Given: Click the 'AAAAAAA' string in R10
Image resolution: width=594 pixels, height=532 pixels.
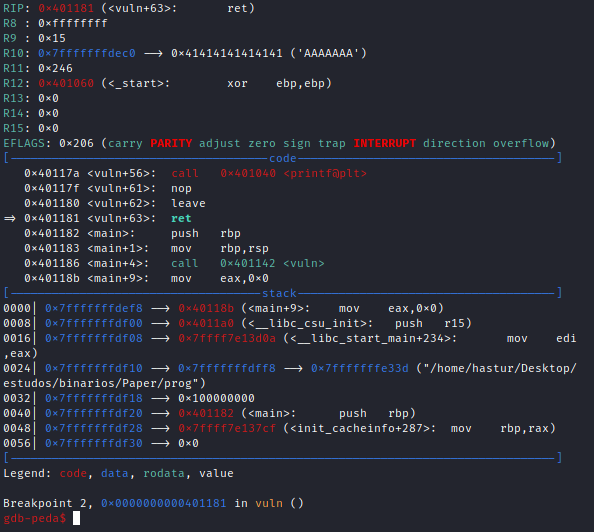Looking at the screenshot, I should (328, 53).
